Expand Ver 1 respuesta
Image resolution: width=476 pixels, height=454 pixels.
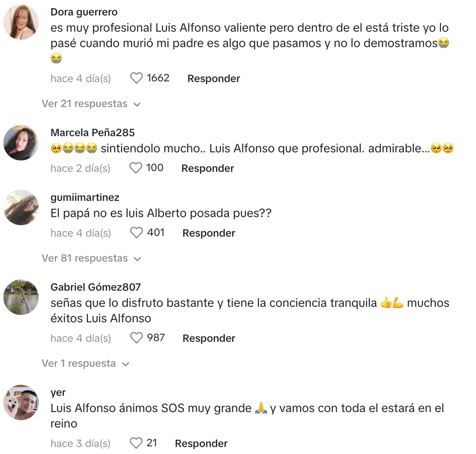(85, 364)
